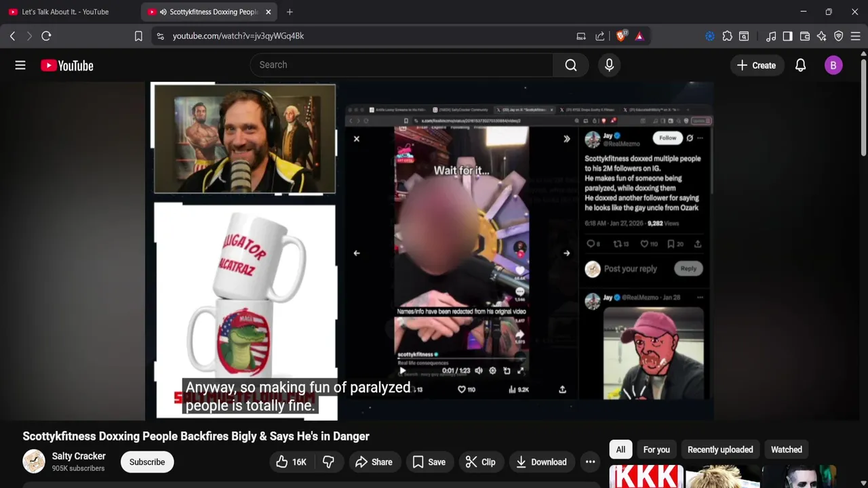
Task: Click the Create button
Action: [x=756, y=65]
